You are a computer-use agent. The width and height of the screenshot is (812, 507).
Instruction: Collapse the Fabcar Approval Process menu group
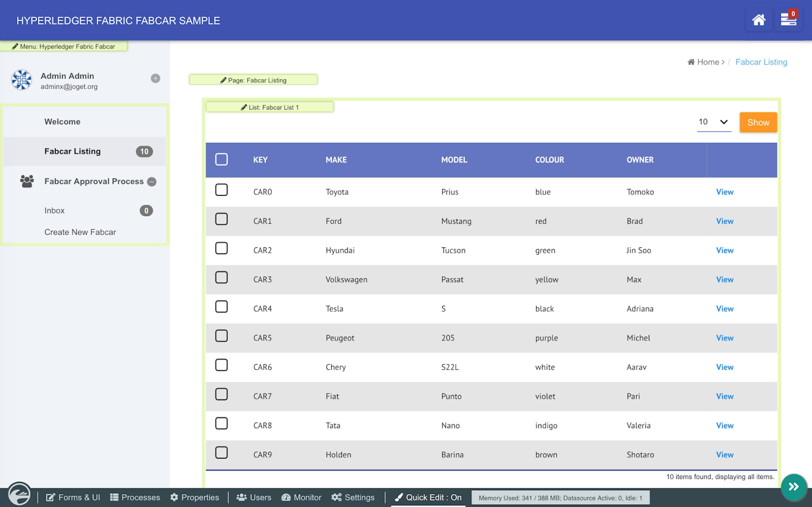coord(152,182)
